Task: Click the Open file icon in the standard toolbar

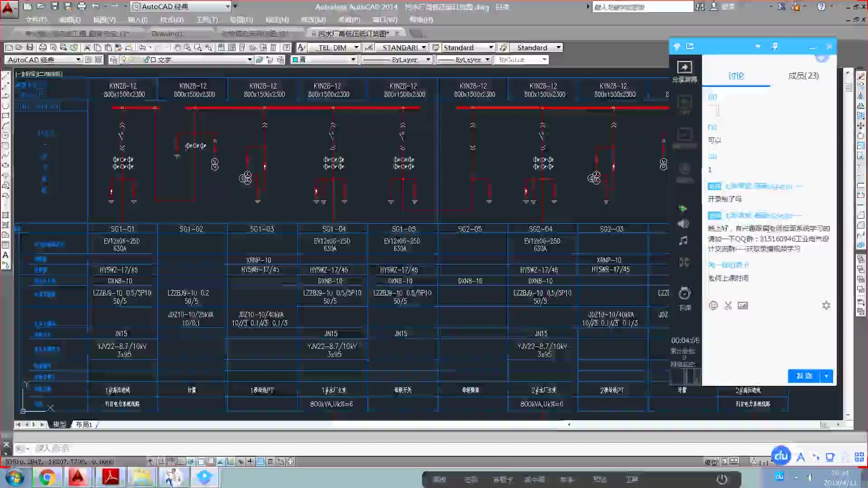Action: tap(19, 47)
